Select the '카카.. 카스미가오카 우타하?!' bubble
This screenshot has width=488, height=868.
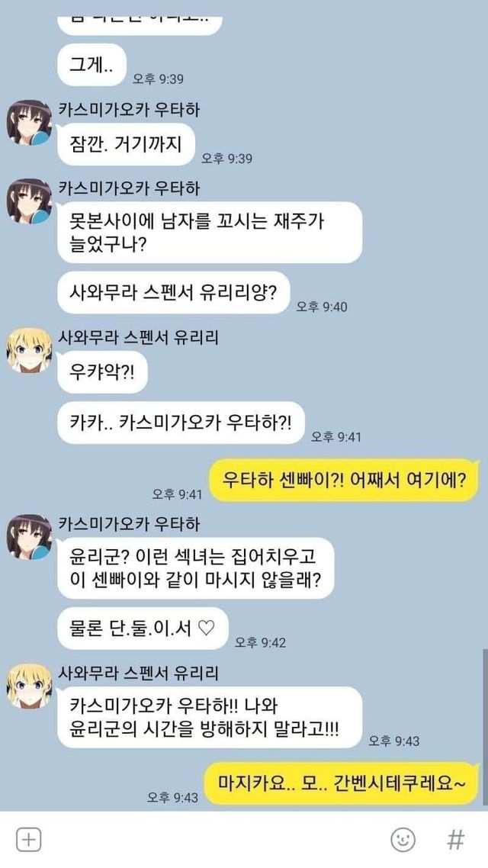[181, 423]
